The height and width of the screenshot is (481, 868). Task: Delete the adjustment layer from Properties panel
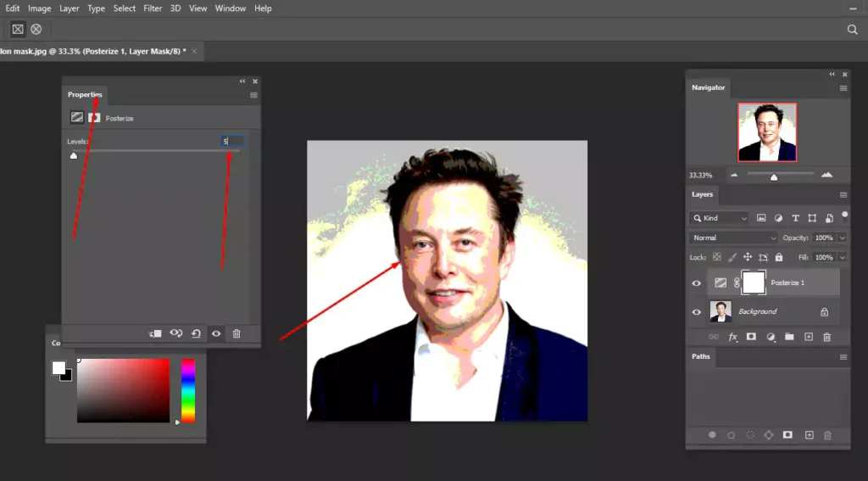pyautogui.click(x=236, y=334)
